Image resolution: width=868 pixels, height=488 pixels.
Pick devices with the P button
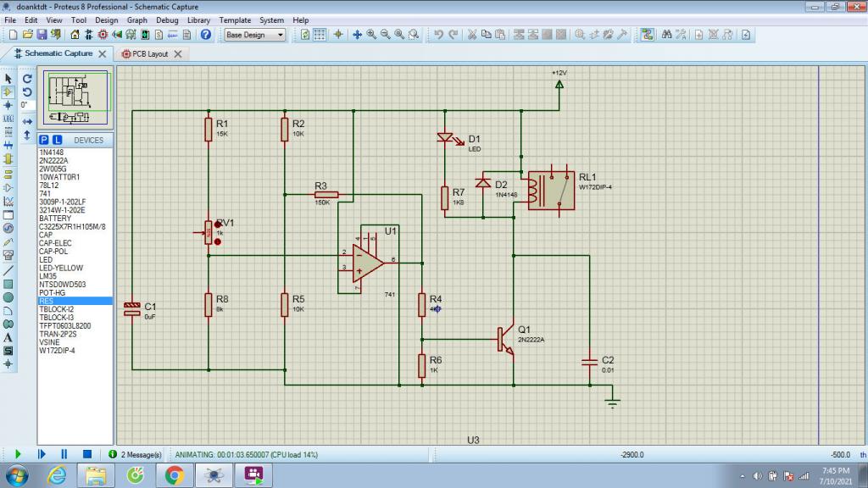point(44,140)
